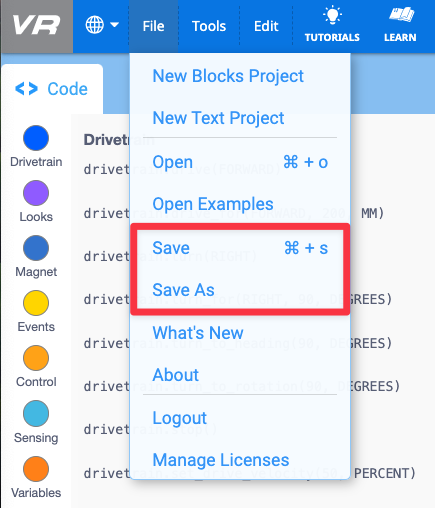Choose New Text Project
Screen dimensions: 435x508
[x=218, y=118]
